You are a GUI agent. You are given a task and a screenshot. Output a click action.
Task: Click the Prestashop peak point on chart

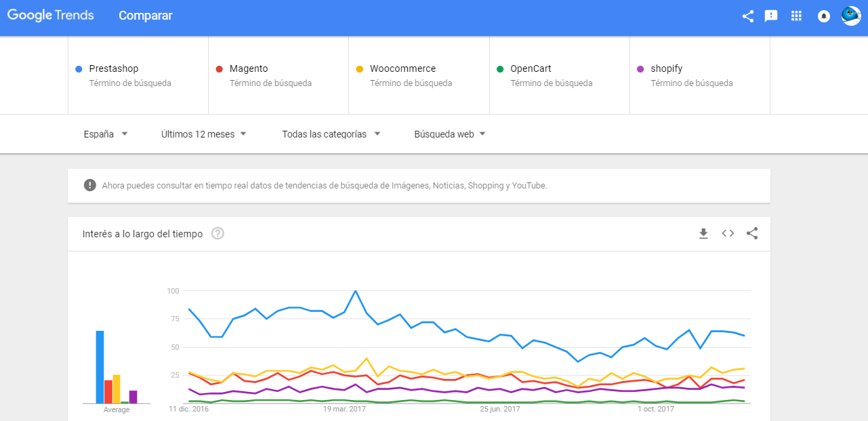coord(356,291)
